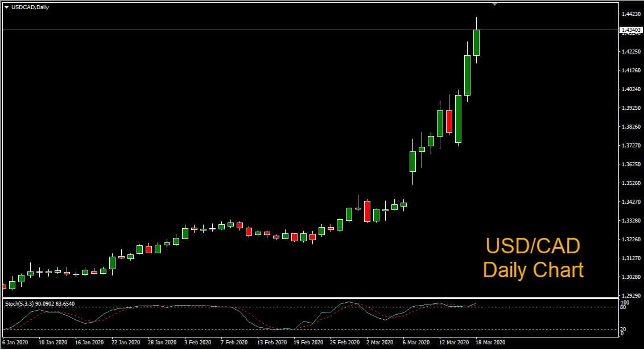The image size is (644, 350).
Task: Select the green gap-up candle after 6 Mar
Action: tap(412, 161)
